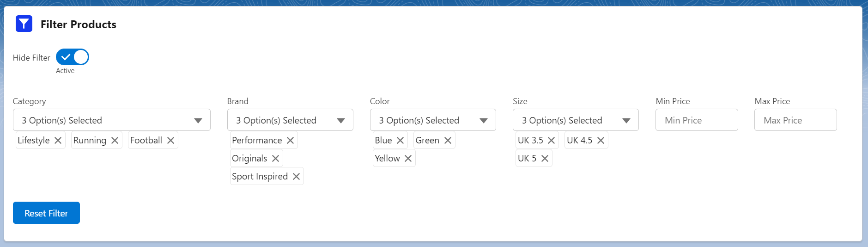Image resolution: width=868 pixels, height=247 pixels.
Task: Remove the Lifestyle category pill
Action: (58, 140)
